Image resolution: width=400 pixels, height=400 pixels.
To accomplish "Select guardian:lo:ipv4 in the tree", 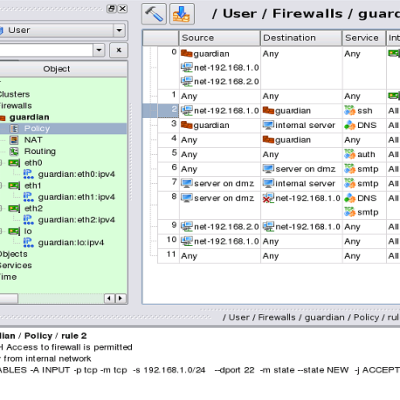I will tap(71, 243).
